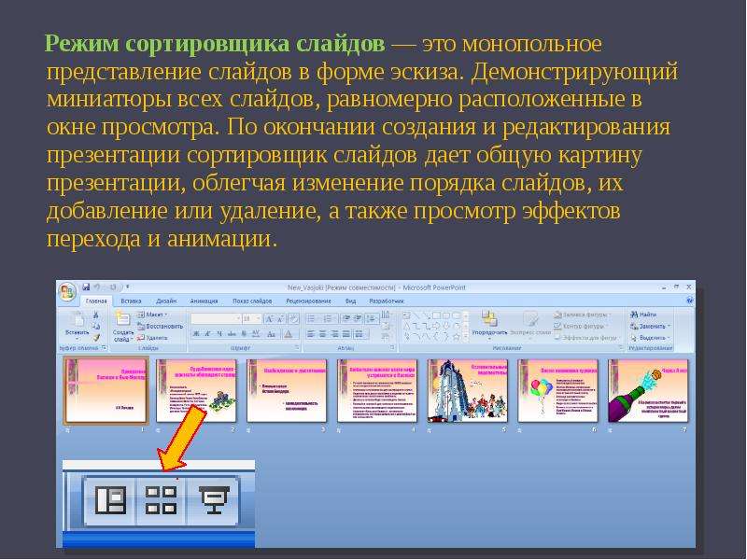The height and width of the screenshot is (560, 747).
Task: Open the font name combo box
Action: click(x=216, y=318)
